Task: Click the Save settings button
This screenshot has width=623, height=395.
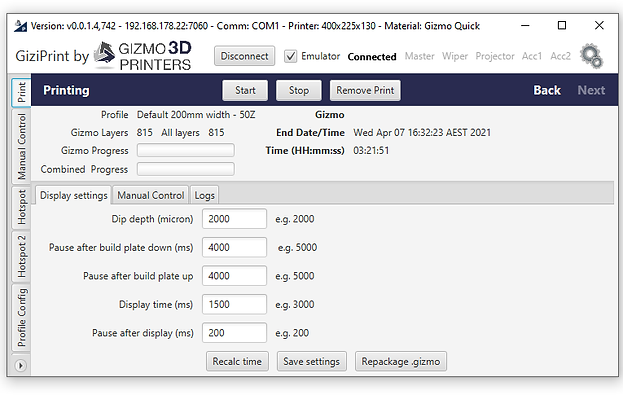Action: [x=312, y=362]
